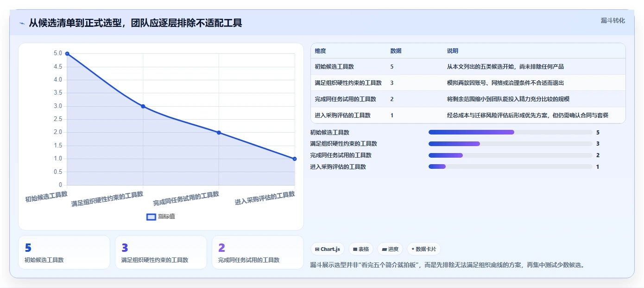
Task: Click progress label 满足组织硬性约束的工具数
Action: tap(343, 144)
